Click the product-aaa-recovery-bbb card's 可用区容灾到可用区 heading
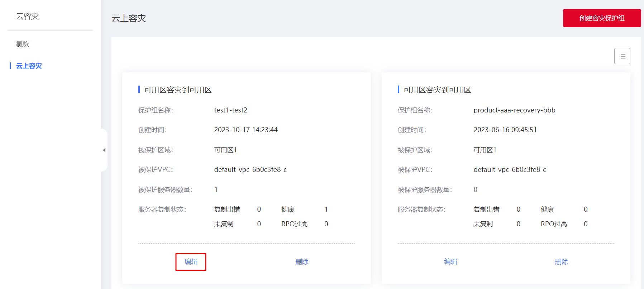The height and width of the screenshot is (289, 644). (x=437, y=90)
